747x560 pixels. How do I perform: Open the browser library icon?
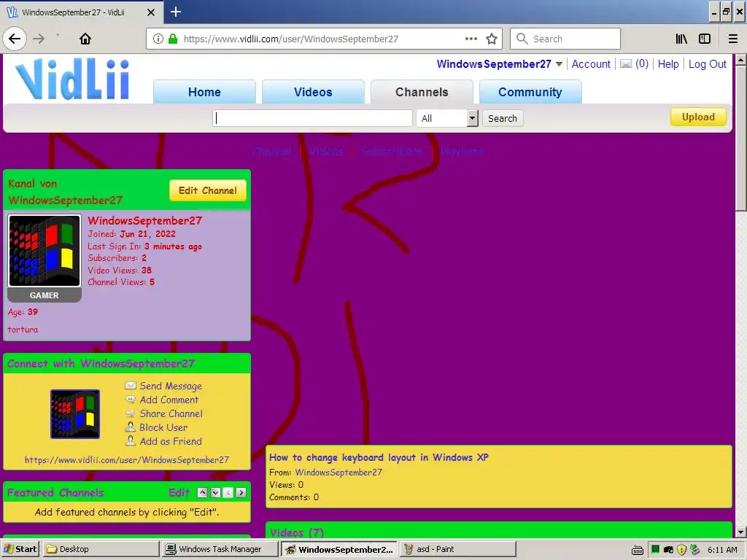click(x=681, y=39)
